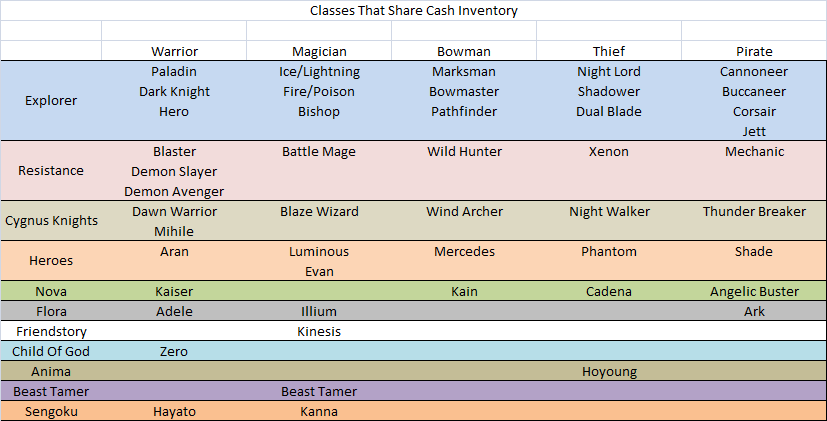Image resolution: width=827 pixels, height=421 pixels.
Task: Select the Explorer row label
Action: 51,101
